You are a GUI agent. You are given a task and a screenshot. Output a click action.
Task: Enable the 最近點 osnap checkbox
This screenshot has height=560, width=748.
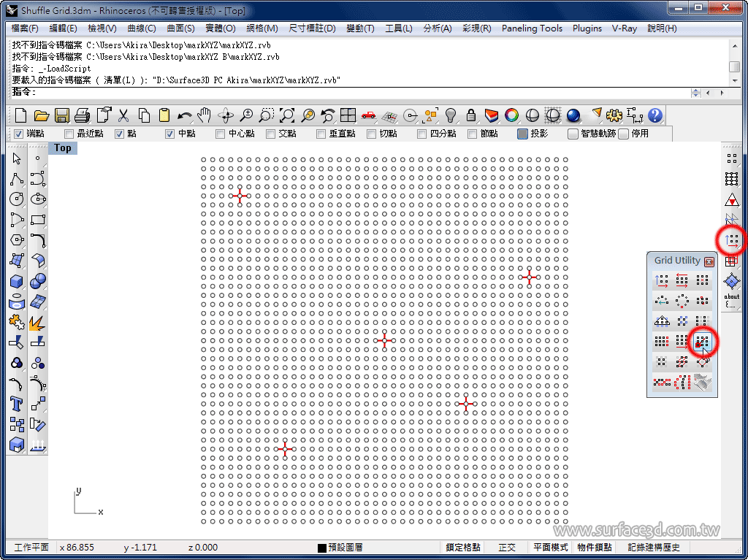point(69,134)
